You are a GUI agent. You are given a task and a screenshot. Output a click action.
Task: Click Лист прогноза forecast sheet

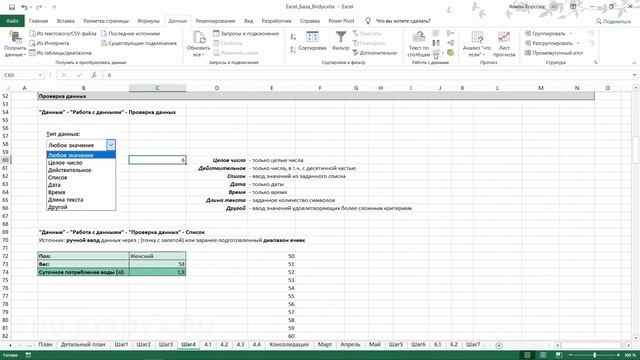[x=504, y=43]
